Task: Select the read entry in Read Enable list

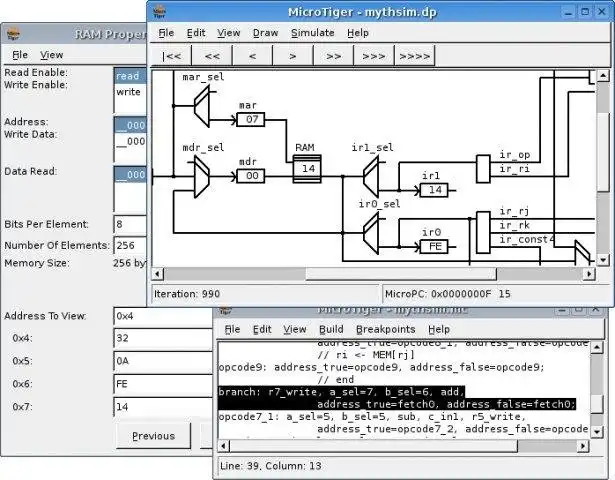Action: coord(131,76)
